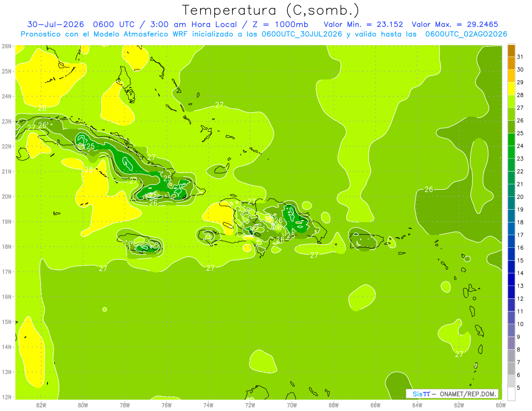This screenshot has height=411, width=532.
Task: Click the 27 contour label near 62W 14N
Action: click(x=459, y=354)
